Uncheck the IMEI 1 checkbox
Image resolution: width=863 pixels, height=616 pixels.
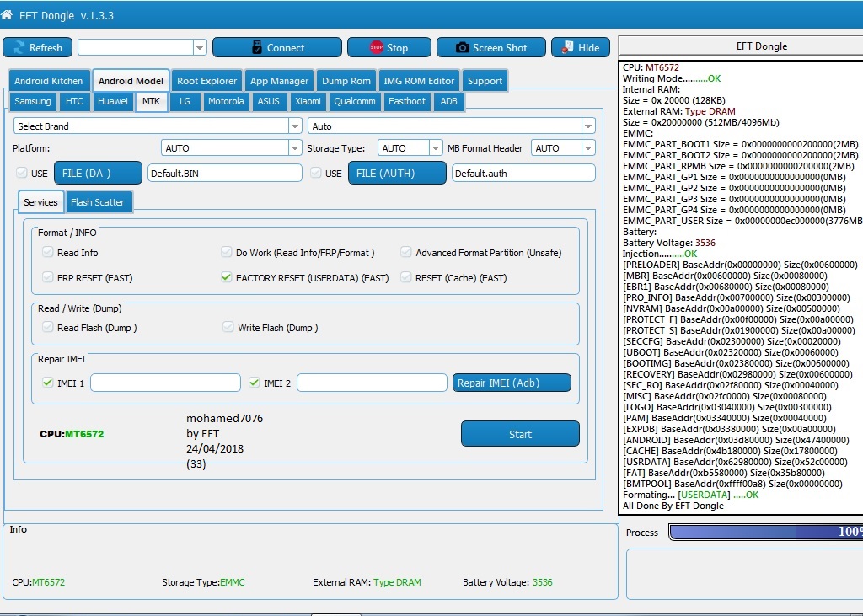coord(47,383)
